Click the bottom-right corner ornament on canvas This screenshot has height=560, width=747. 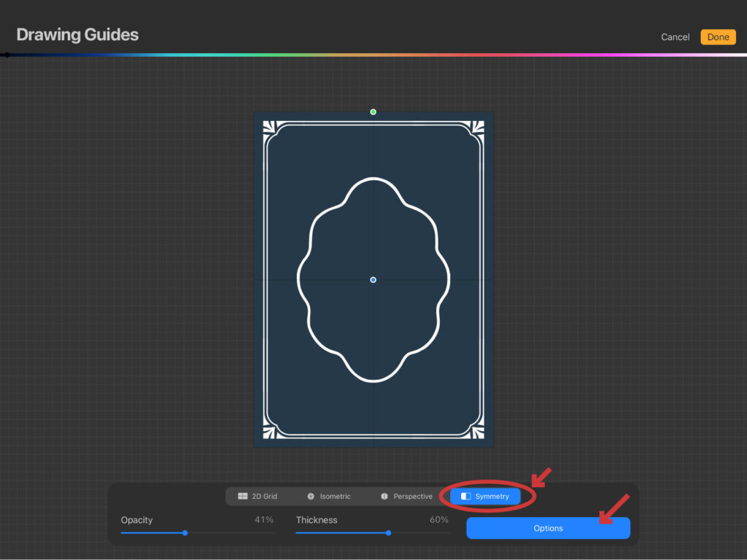point(478,432)
